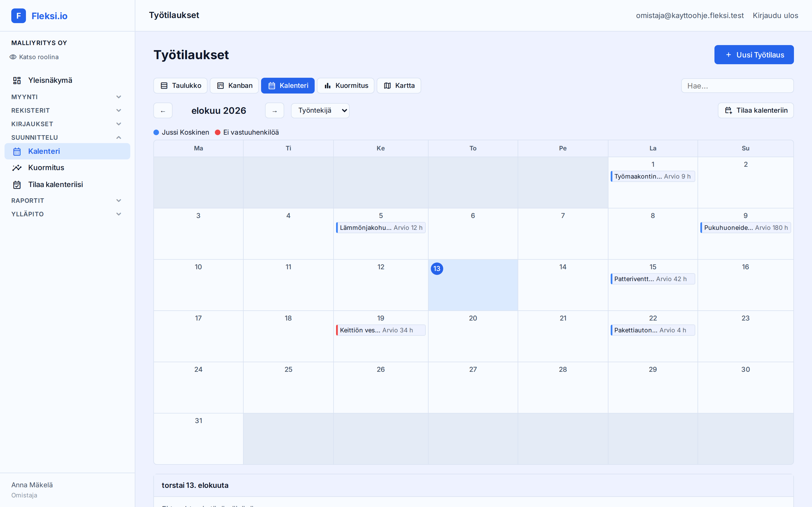Click the Uusi Työtilaus button
The width and height of the screenshot is (812, 507).
(x=754, y=55)
